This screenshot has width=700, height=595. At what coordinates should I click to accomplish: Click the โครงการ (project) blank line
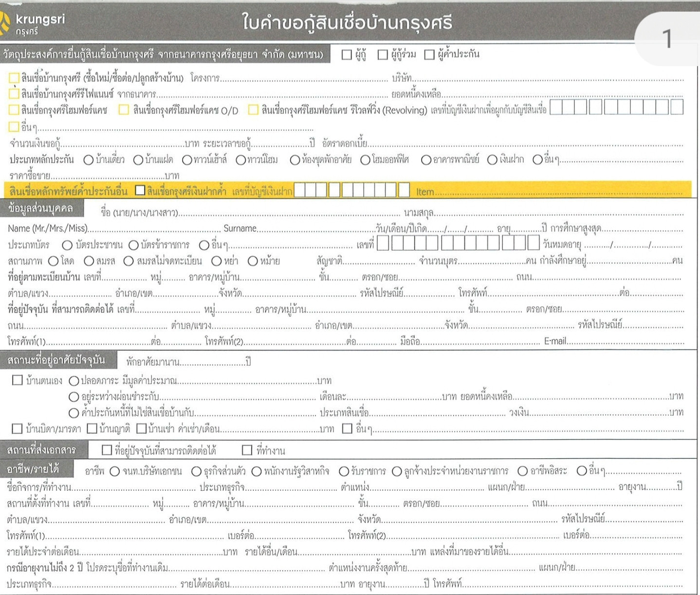[305, 79]
